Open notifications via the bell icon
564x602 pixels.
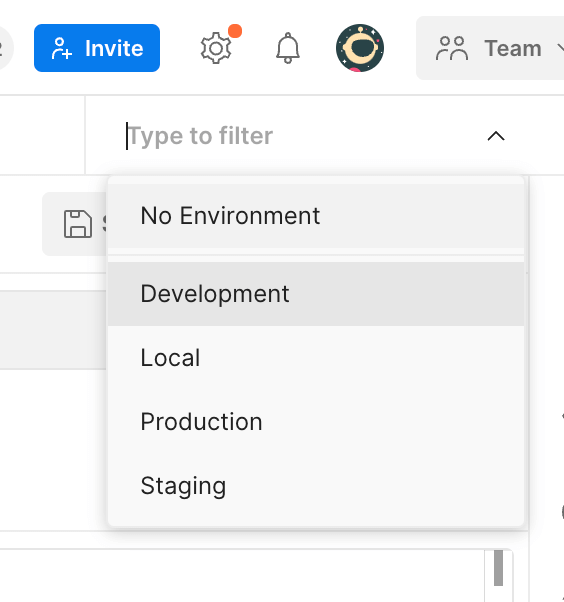pos(288,48)
